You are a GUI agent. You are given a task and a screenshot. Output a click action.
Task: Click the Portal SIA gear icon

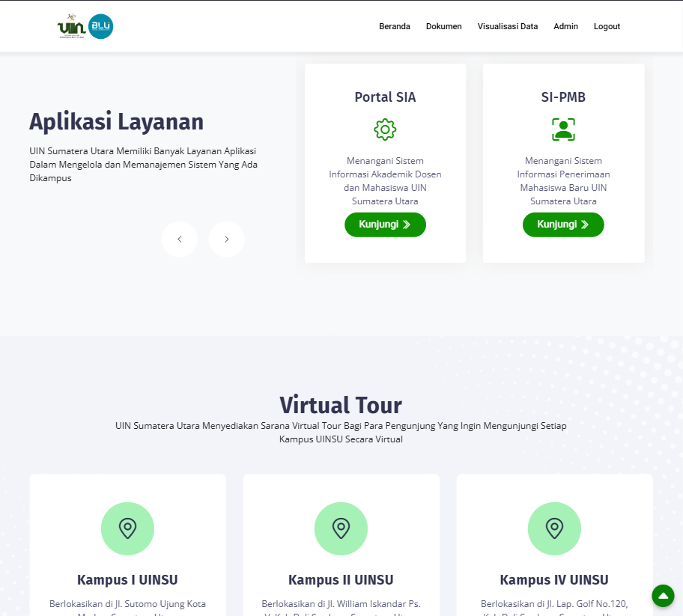(385, 129)
